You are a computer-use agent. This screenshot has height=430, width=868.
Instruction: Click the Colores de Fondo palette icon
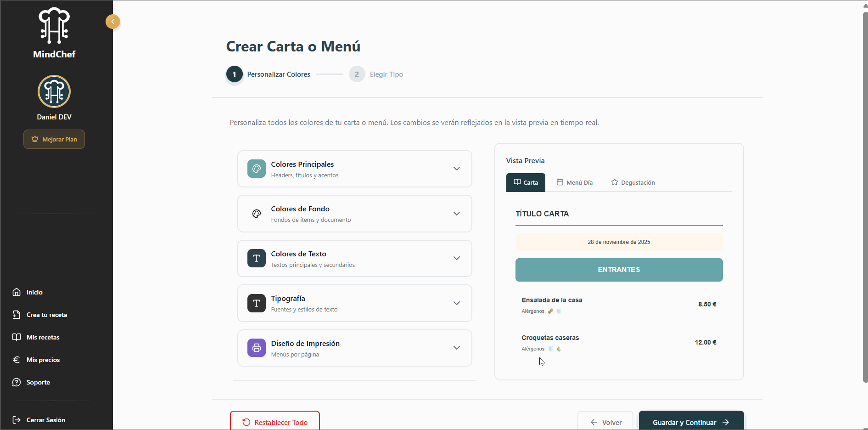tap(257, 214)
